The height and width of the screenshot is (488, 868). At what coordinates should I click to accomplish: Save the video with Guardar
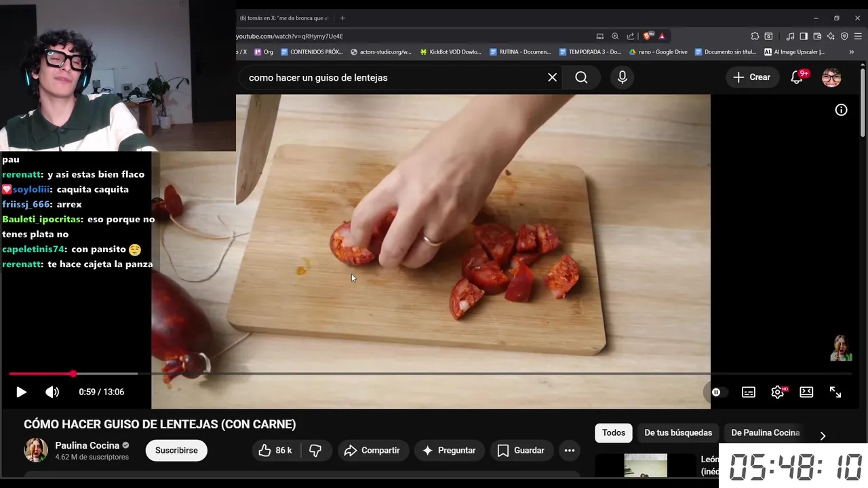(x=521, y=450)
